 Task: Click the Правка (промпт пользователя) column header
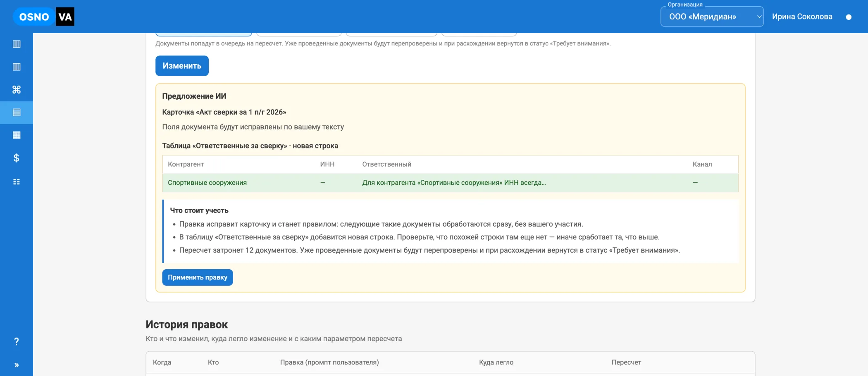329,362
